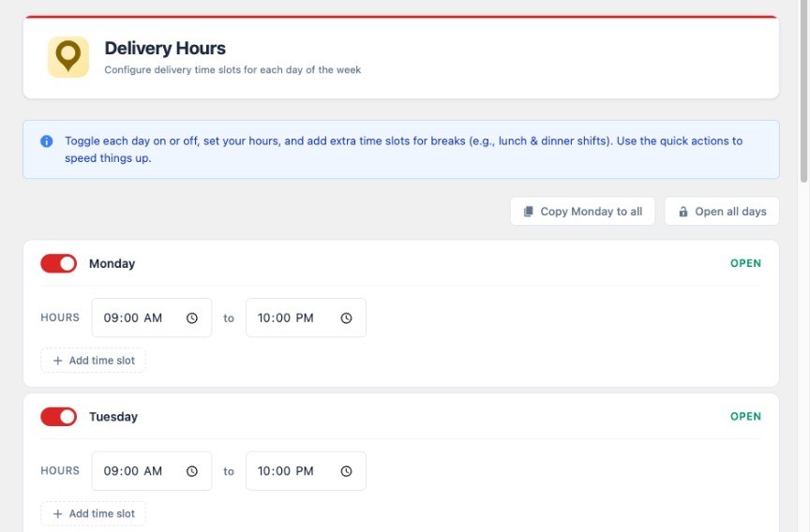This screenshot has height=532, width=810.
Task: Click clock icon in Tuesday end time
Action: (346, 471)
